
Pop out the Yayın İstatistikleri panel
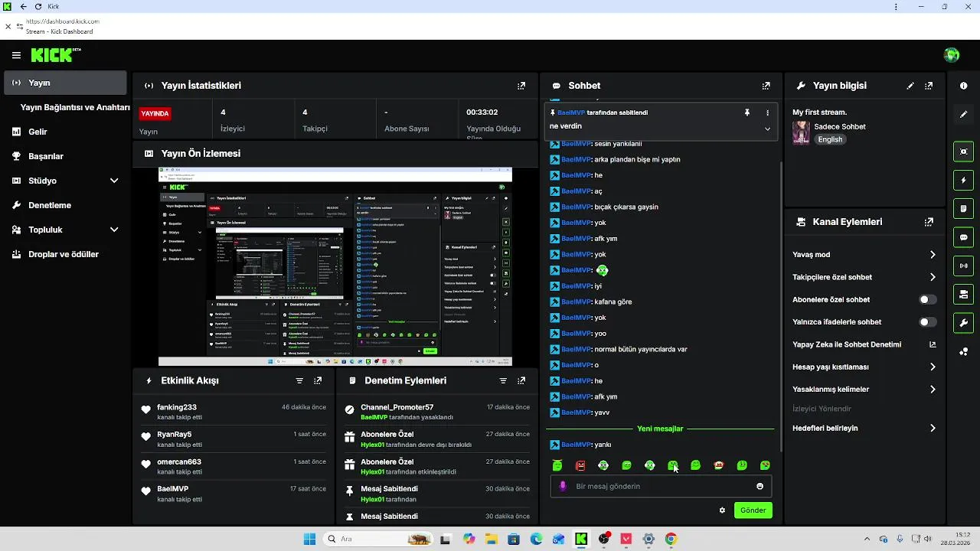(x=521, y=86)
